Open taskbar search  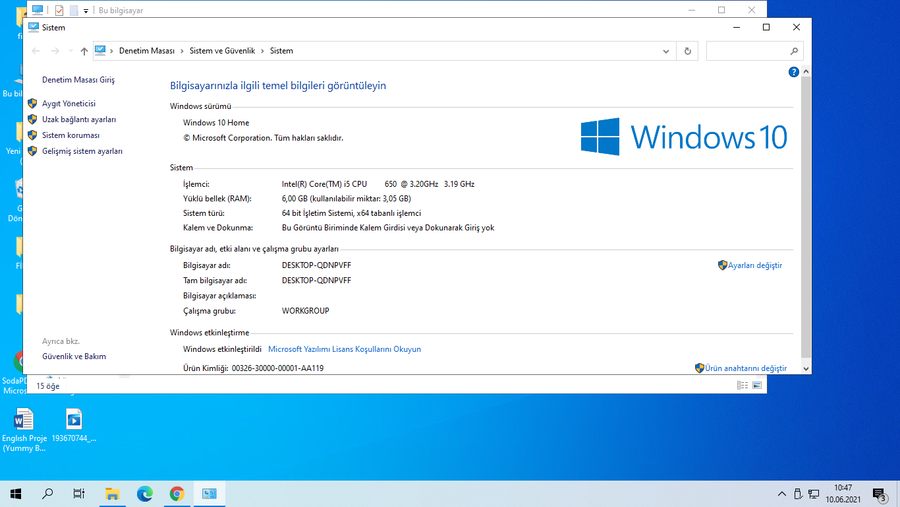pyautogui.click(x=48, y=494)
